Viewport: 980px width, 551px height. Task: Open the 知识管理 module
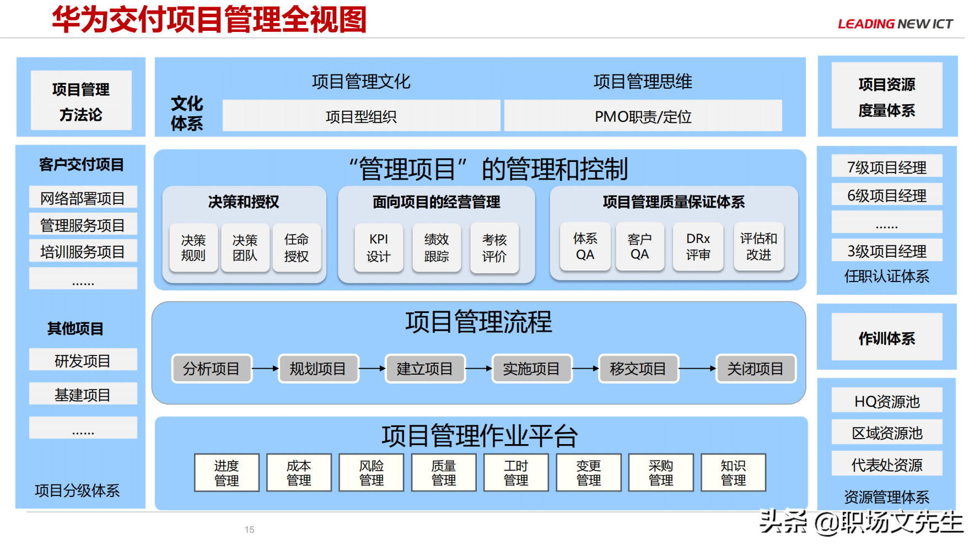pos(733,472)
